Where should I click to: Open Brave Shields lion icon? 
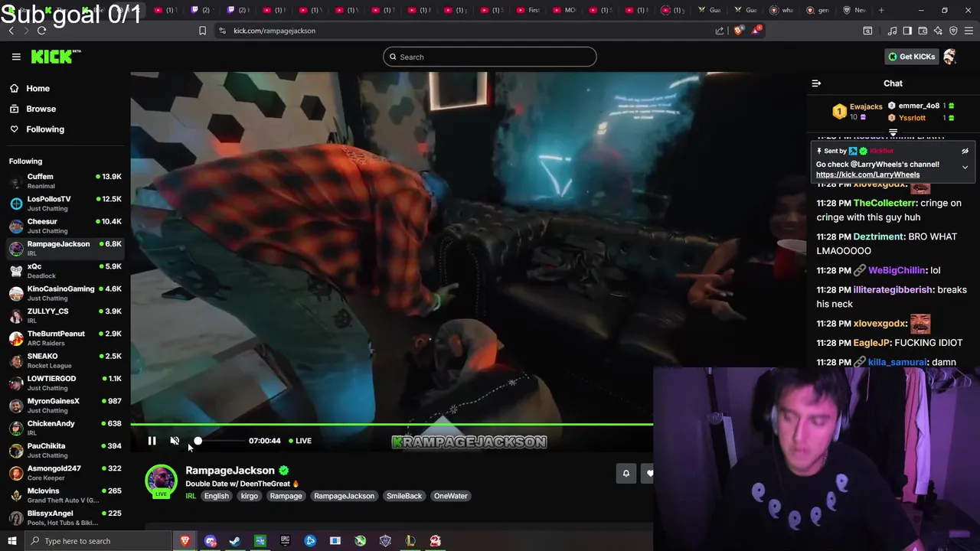click(738, 31)
